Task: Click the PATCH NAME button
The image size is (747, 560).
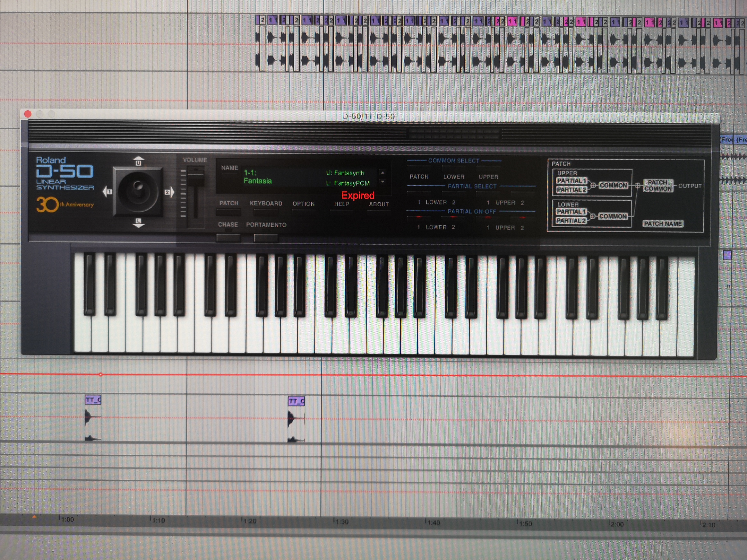Action: click(663, 224)
